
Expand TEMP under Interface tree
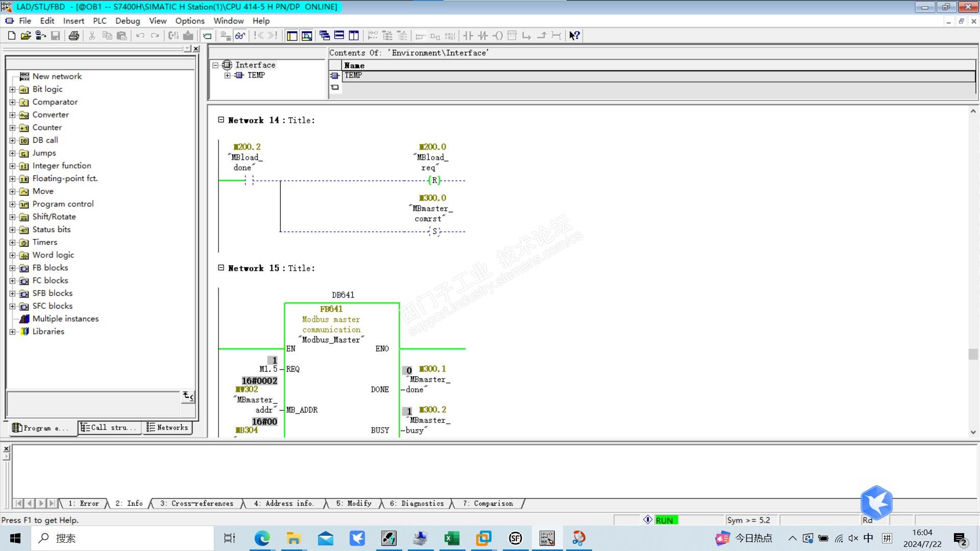coord(228,76)
